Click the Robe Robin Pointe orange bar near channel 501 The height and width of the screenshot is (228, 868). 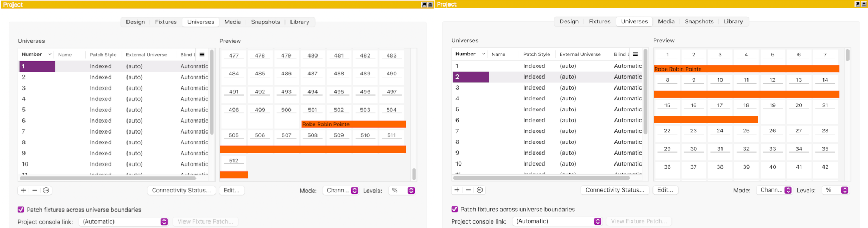point(353,124)
